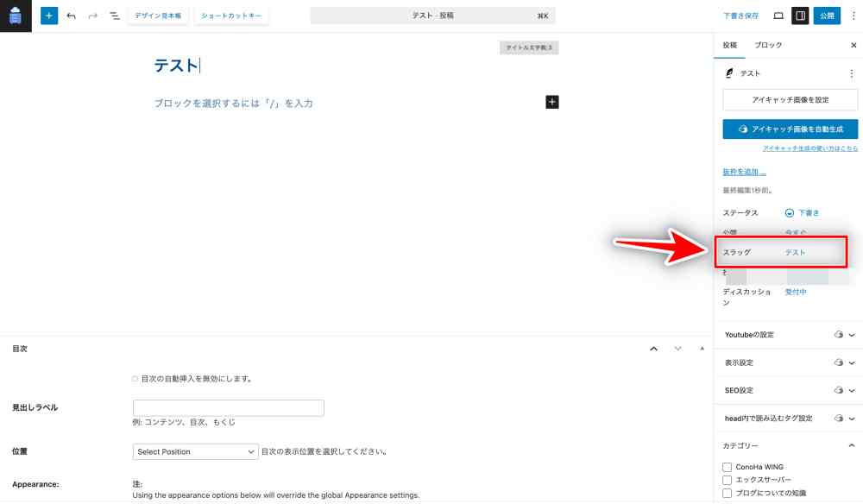
Task: Click the blue block inserter plus icon
Action: pyautogui.click(x=49, y=16)
